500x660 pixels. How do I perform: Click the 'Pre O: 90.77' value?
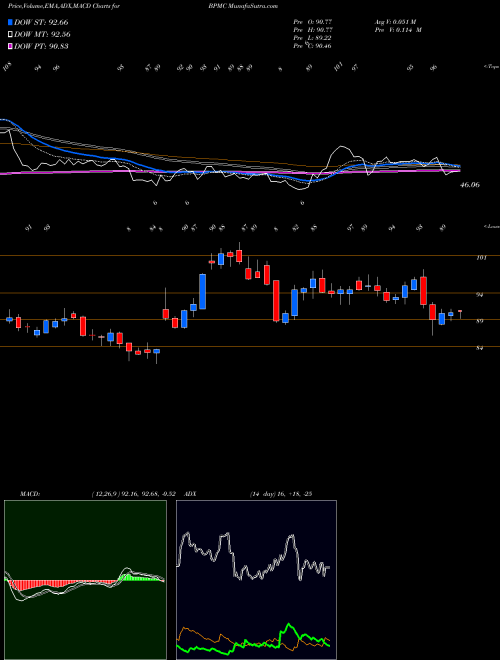coord(313,21)
